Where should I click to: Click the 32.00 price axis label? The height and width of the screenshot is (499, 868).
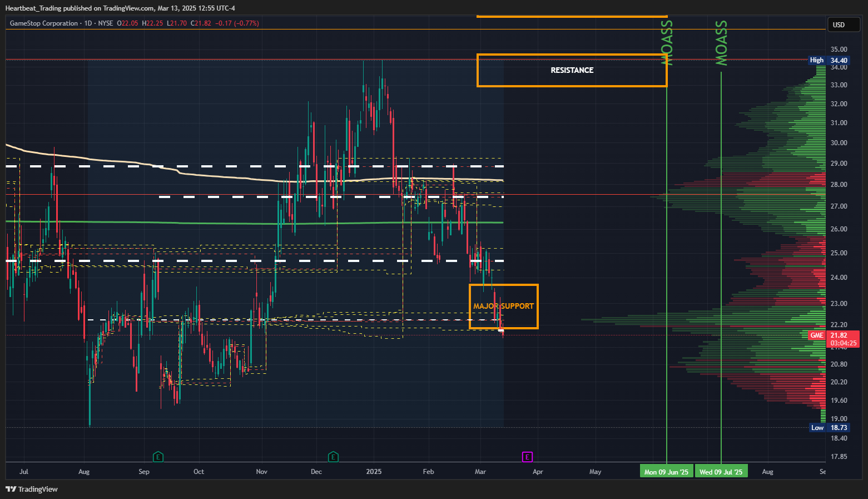(x=839, y=104)
